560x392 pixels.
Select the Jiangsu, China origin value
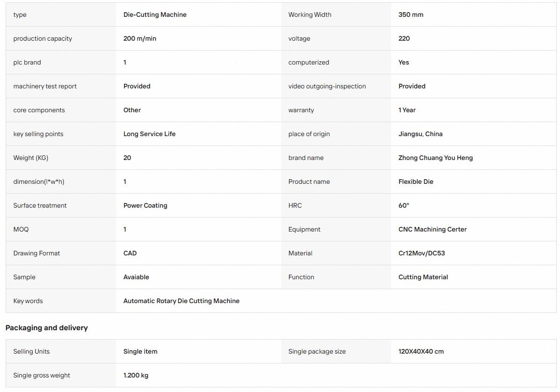click(x=421, y=134)
